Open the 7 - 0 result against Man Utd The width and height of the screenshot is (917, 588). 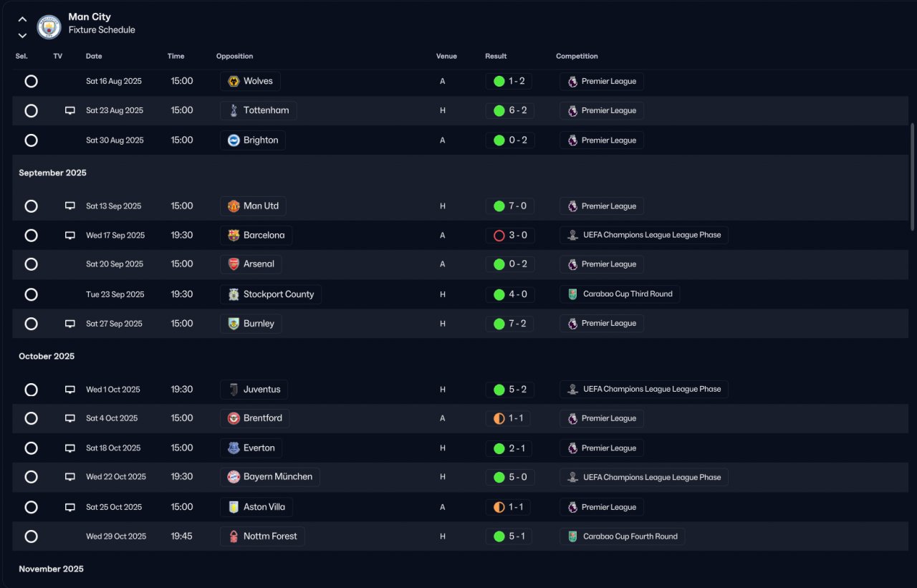click(509, 206)
